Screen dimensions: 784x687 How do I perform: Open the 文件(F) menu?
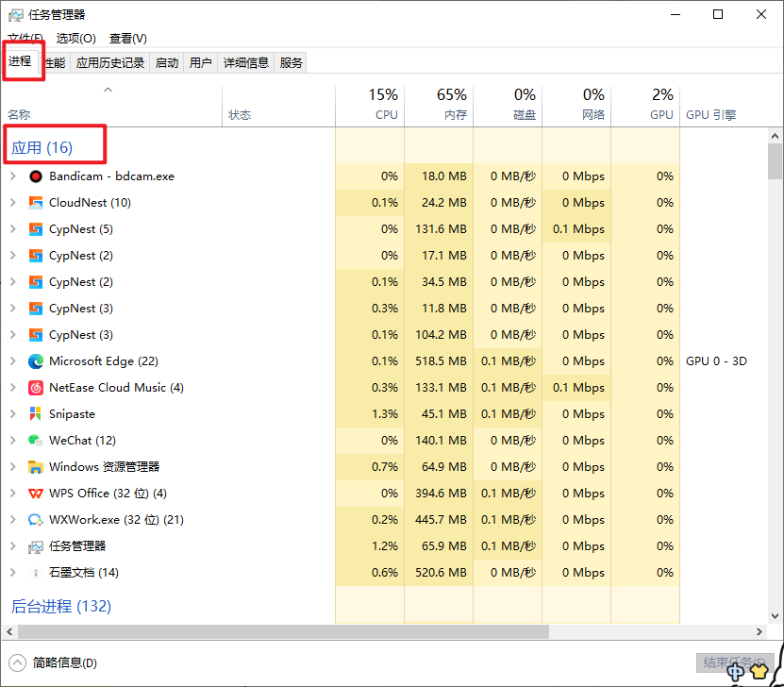click(25, 39)
